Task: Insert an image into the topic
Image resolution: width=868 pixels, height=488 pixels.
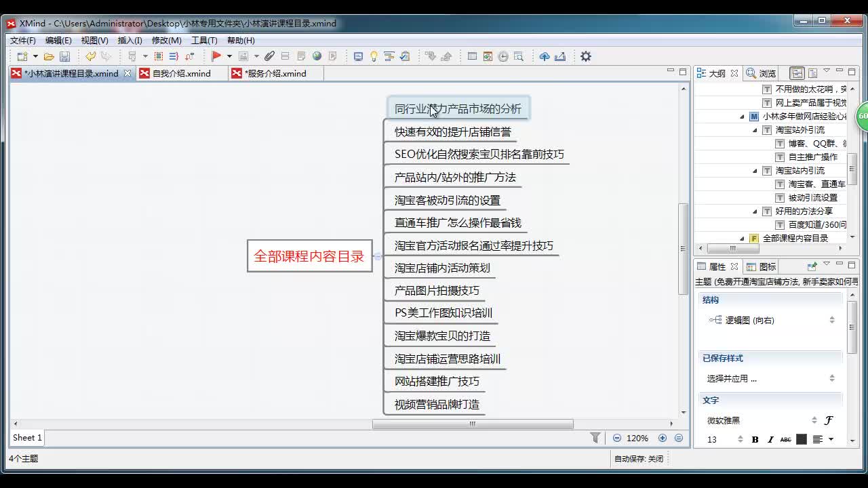Action: [243, 56]
